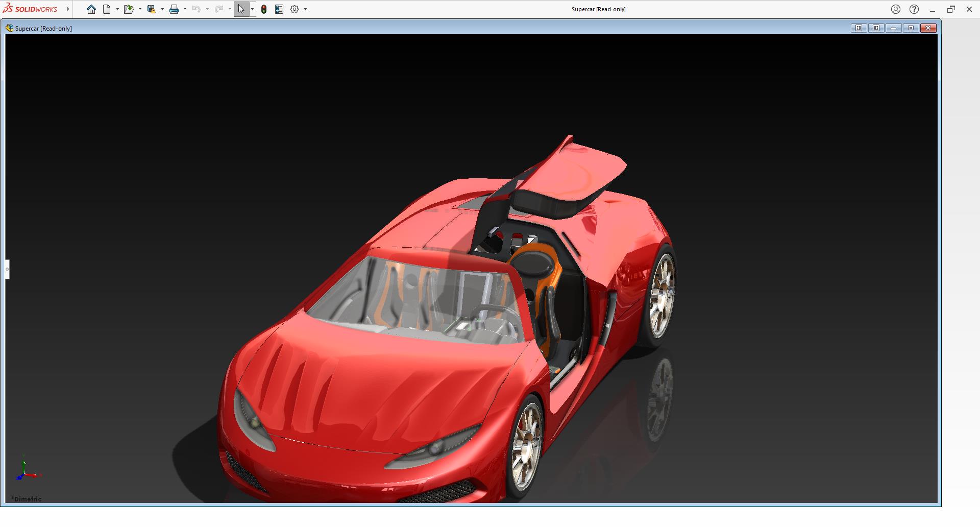The image size is (980, 527).
Task: Expand the SOLIDWORKS menu flyout arrow
Action: coord(68,9)
